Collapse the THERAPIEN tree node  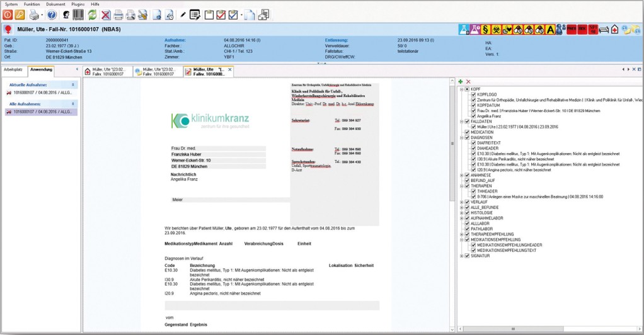pos(462,186)
